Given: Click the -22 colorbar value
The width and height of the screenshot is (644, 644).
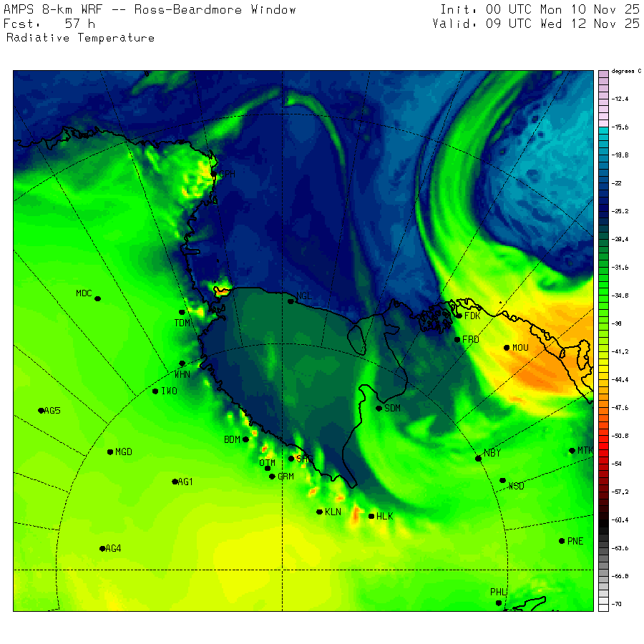Looking at the screenshot, I should [x=617, y=183].
